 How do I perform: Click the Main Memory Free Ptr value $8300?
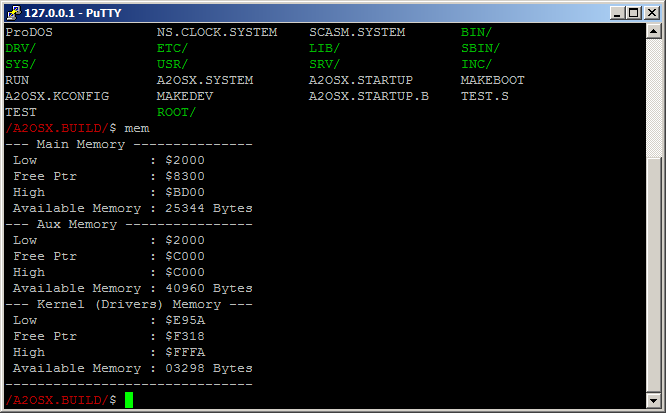185,176
